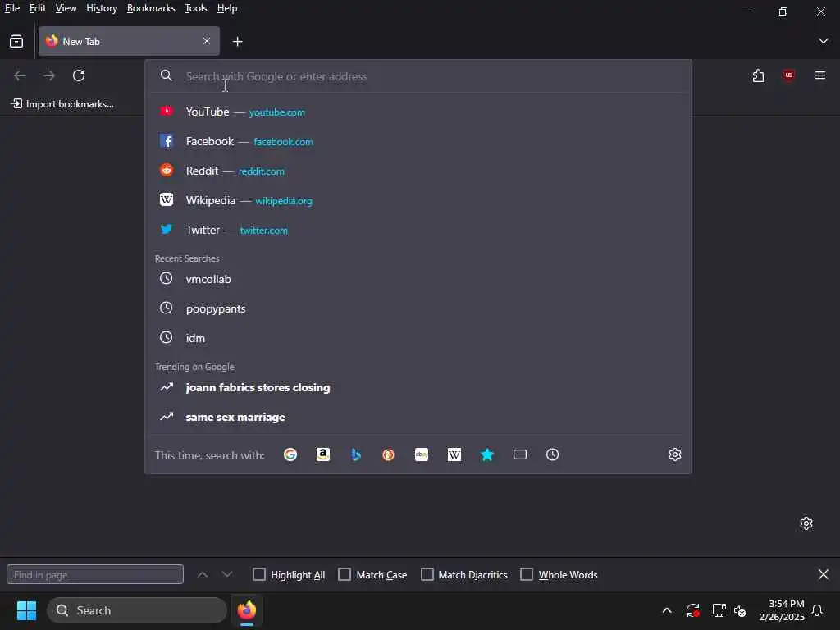This screenshot has height=630, width=840.
Task: Click the muted volume tray icon
Action: click(741, 610)
